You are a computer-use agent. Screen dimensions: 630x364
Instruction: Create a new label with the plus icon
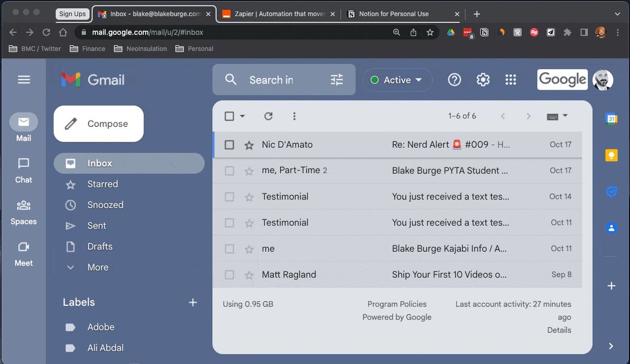tap(193, 302)
